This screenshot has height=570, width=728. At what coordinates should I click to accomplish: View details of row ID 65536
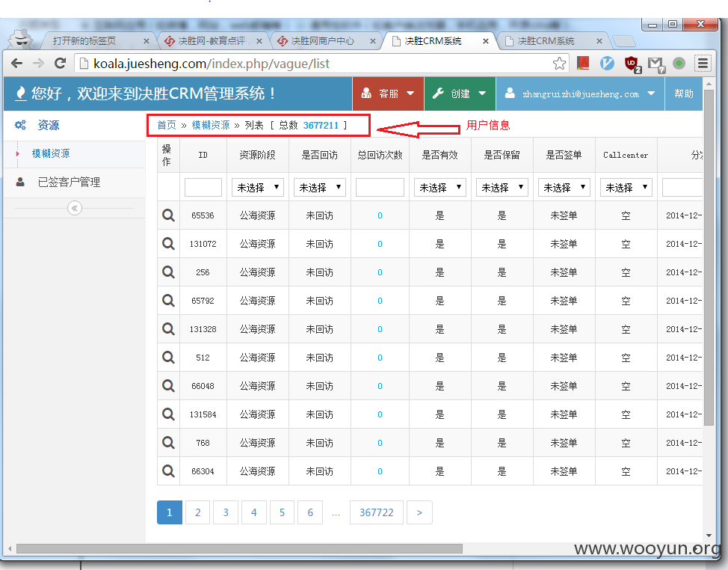(x=168, y=215)
